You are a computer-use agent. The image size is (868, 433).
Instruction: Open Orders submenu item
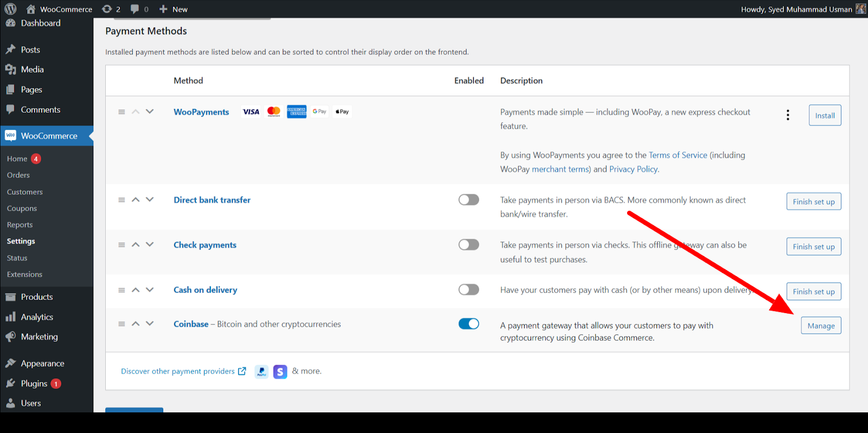pyautogui.click(x=18, y=175)
